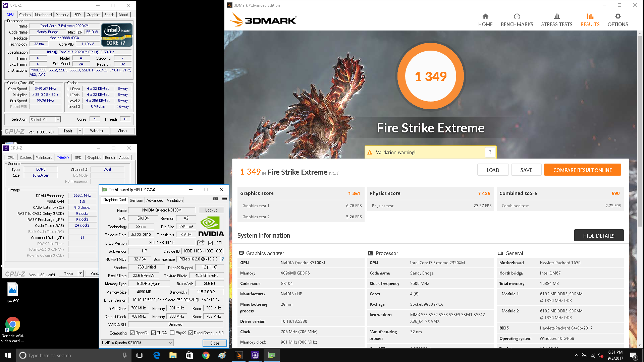
Task: Open the Action Center notifications
Action: click(634, 355)
